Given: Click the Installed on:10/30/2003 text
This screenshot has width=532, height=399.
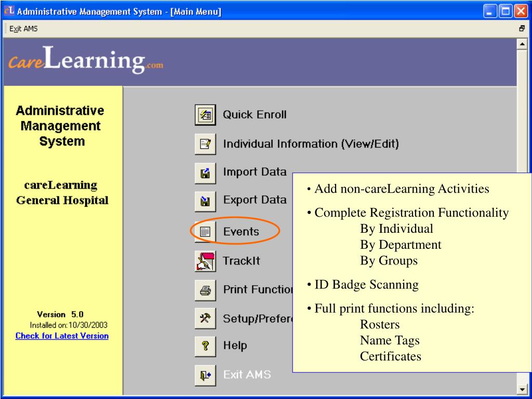Looking at the screenshot, I should coord(69,325).
